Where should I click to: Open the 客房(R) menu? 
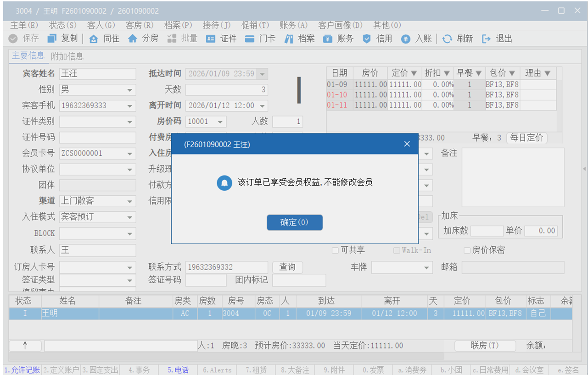[x=140, y=25]
